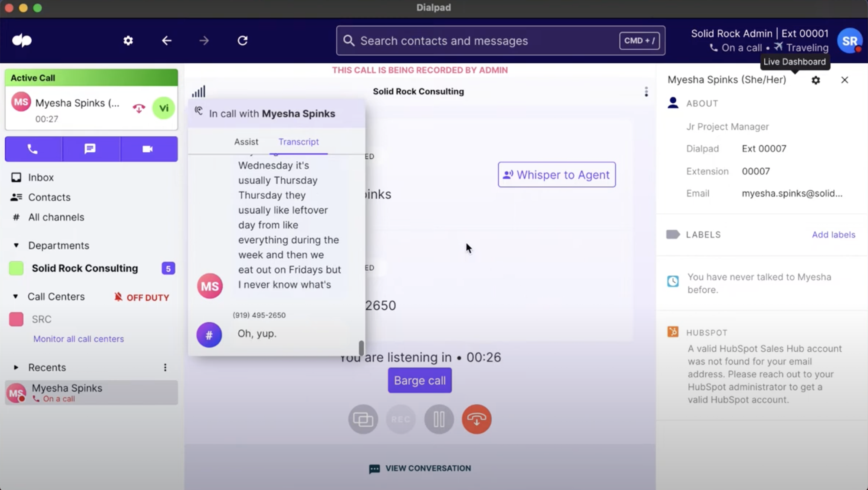The width and height of the screenshot is (868, 490).
Task: Select Solid Rock Consulting department
Action: click(85, 268)
